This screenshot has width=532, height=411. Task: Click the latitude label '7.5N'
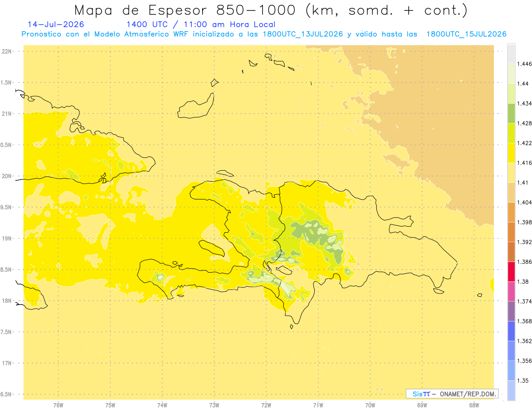[x=7, y=332]
